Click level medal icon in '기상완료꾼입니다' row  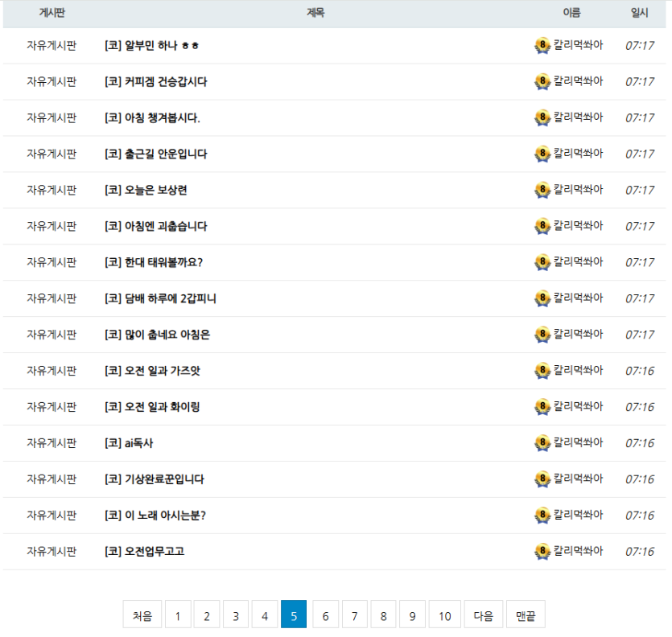tap(542, 479)
